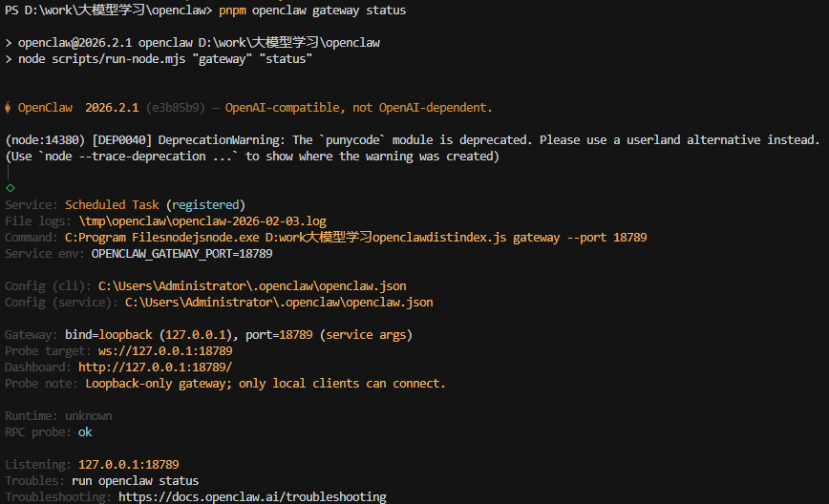Image resolution: width=829 pixels, height=504 pixels.
Task: Click '(service args)' text
Action: [x=366, y=335]
